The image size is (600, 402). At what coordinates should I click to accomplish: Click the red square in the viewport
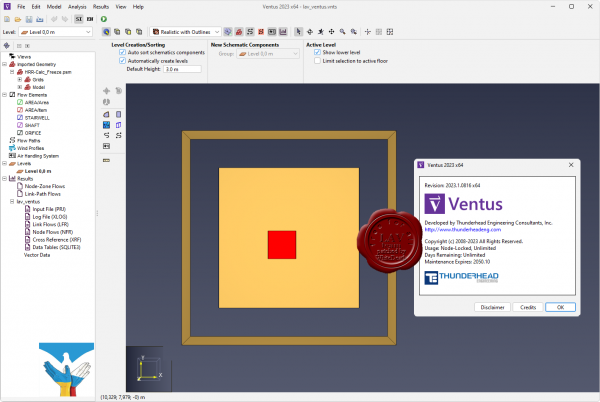pos(282,245)
